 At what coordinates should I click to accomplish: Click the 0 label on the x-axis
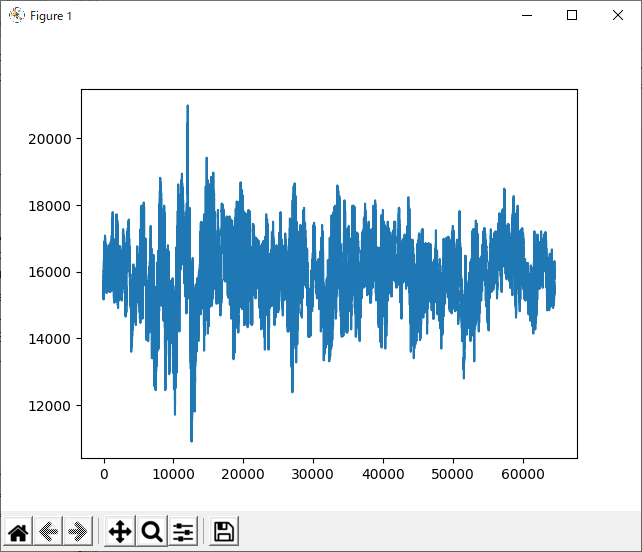(x=103, y=472)
